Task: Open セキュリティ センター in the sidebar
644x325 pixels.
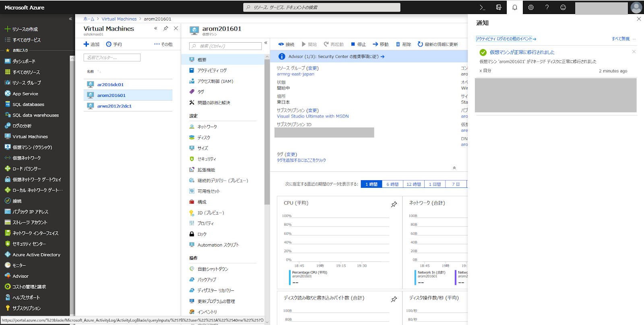Action: 25,244
